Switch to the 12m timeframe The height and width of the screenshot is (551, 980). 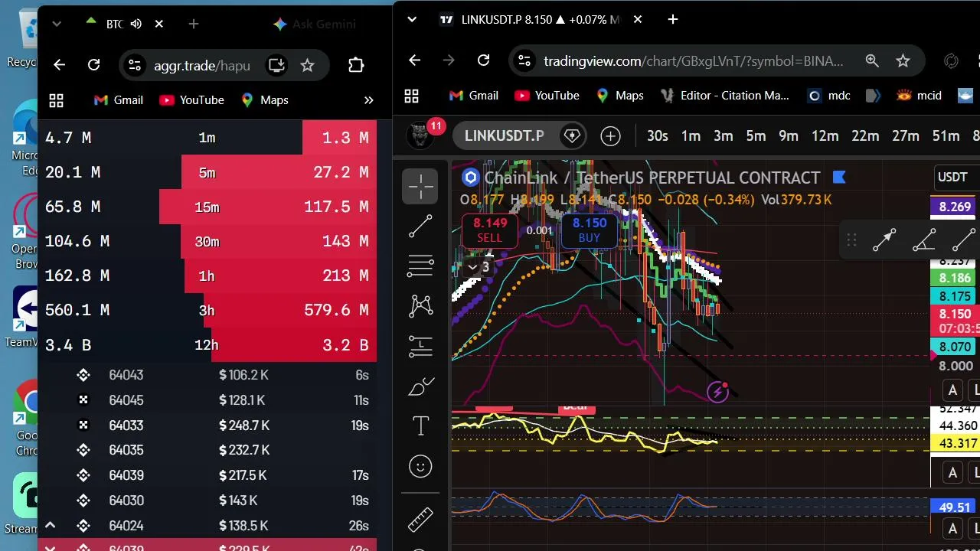point(825,136)
